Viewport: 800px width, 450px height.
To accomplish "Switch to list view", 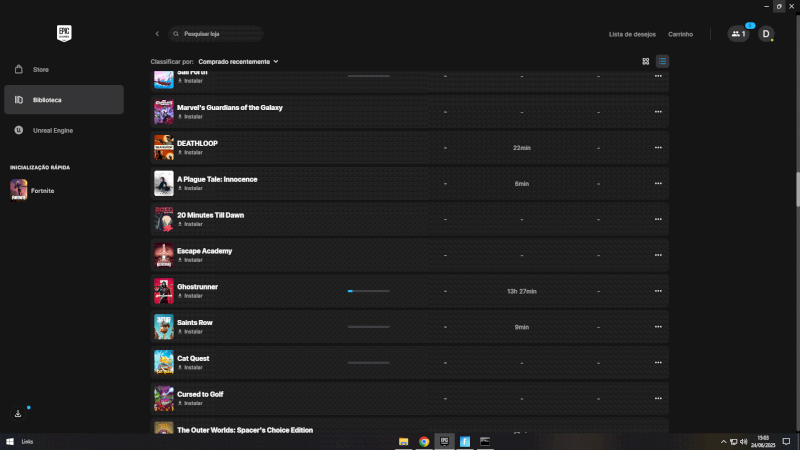I will (662, 61).
